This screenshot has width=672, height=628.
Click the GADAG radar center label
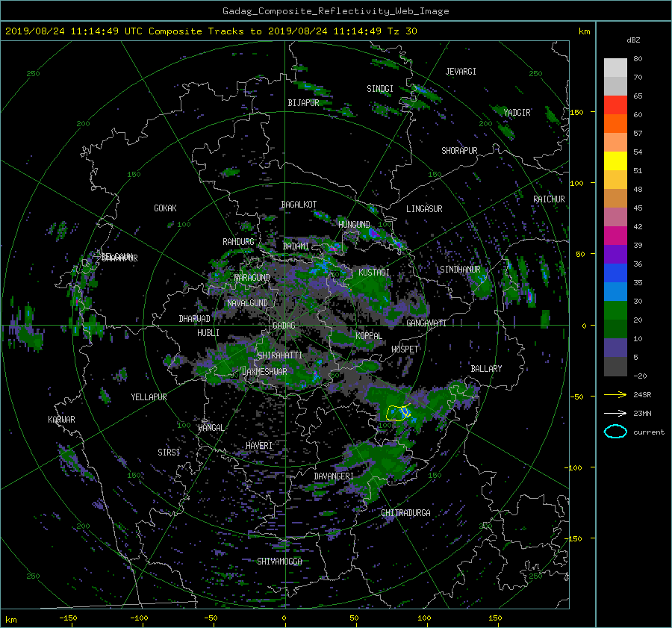(284, 326)
